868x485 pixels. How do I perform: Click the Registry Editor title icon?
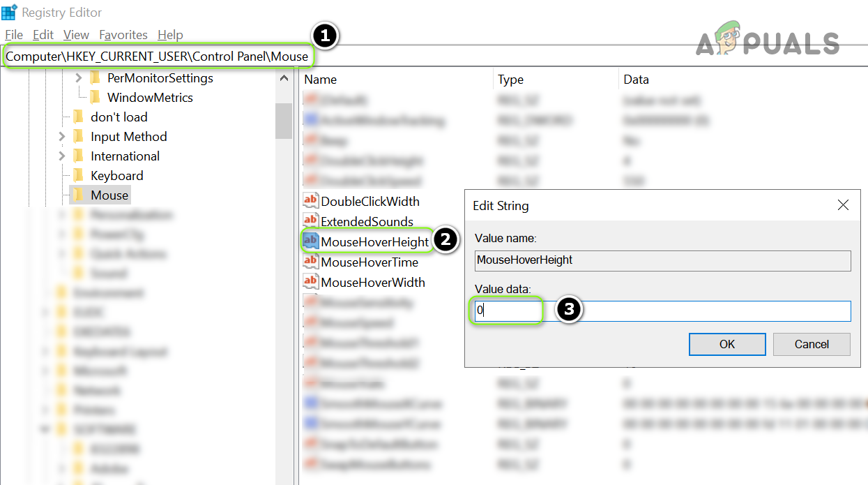pos(9,12)
